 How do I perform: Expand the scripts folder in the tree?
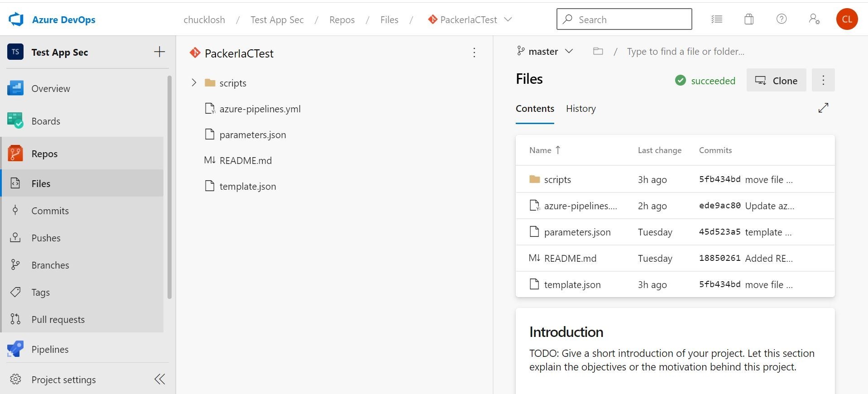[x=194, y=82]
